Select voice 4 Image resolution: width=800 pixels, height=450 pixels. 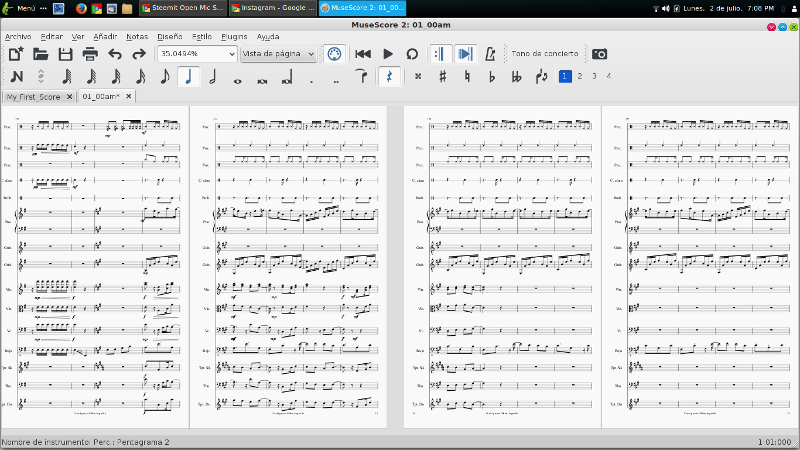click(x=609, y=76)
